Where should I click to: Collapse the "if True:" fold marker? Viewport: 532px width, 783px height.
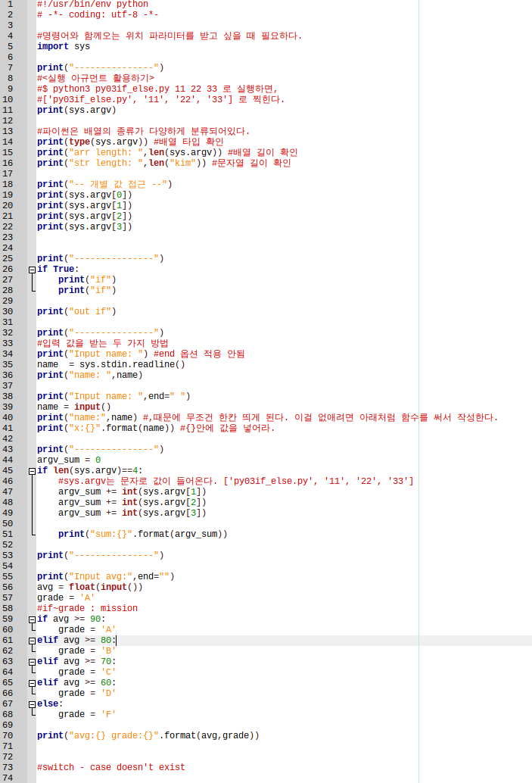click(x=32, y=270)
